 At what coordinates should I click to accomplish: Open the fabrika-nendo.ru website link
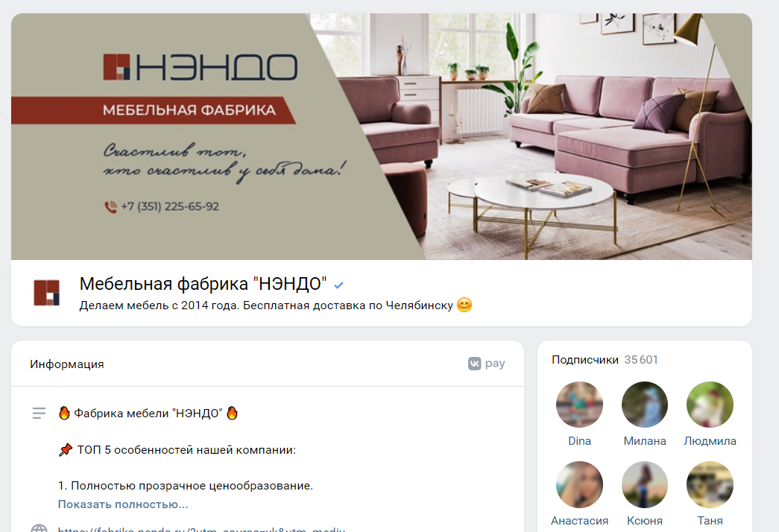pyautogui.click(x=201, y=528)
